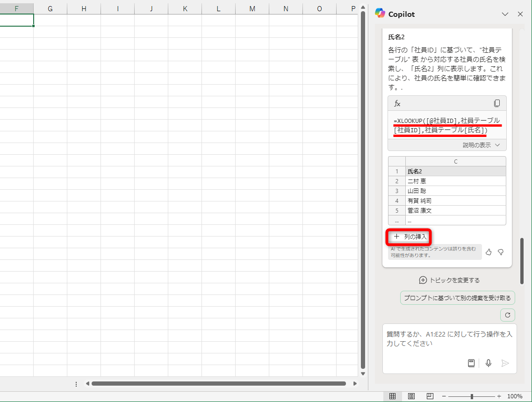Open the prompt guide in the chat box
This screenshot has width=532, height=402.
472,363
